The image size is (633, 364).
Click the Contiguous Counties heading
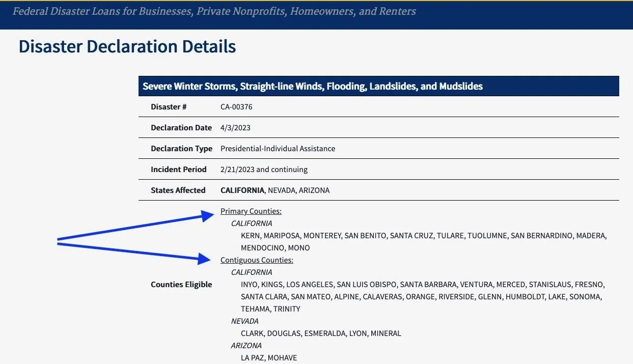257,260
